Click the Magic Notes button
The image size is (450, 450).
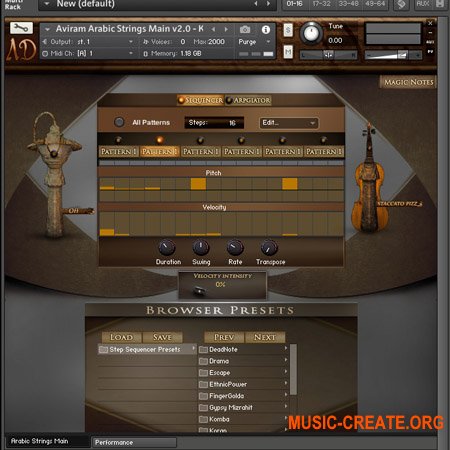click(x=408, y=82)
